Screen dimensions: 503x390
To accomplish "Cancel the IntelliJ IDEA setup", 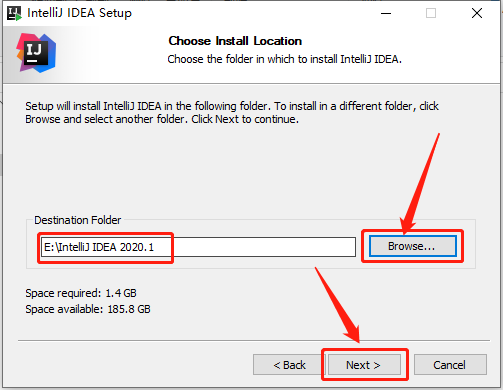I will [450, 365].
